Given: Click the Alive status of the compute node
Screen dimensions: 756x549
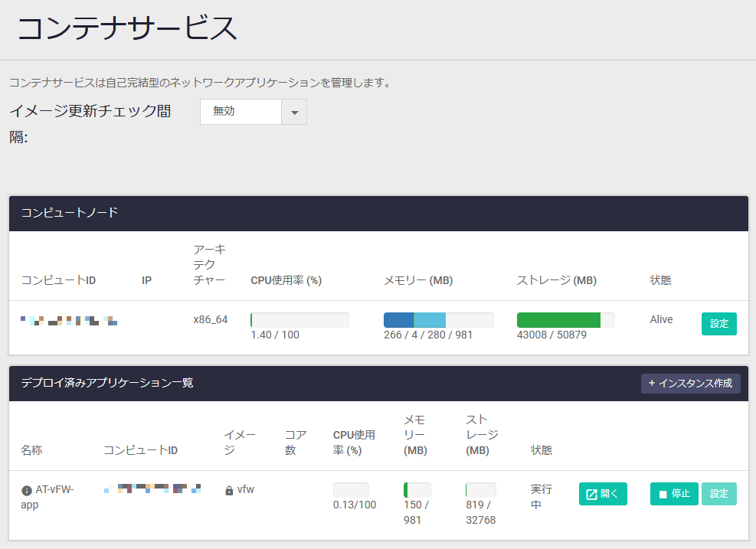Looking at the screenshot, I should pyautogui.click(x=661, y=319).
